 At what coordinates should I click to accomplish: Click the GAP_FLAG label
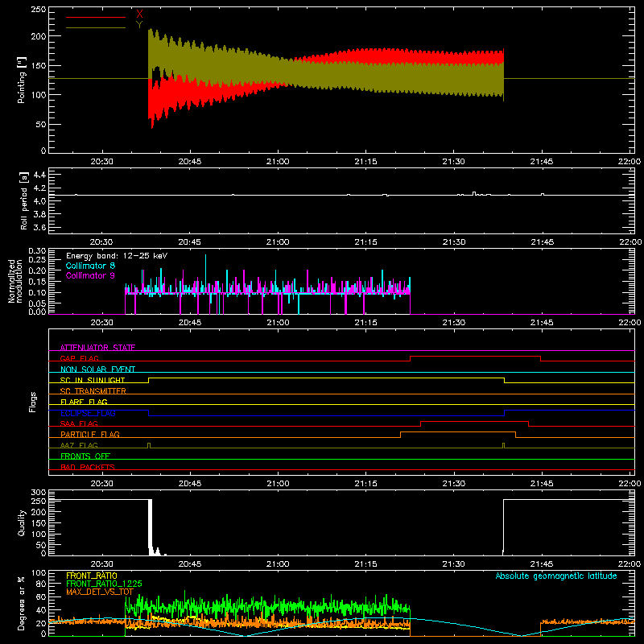click(79, 358)
